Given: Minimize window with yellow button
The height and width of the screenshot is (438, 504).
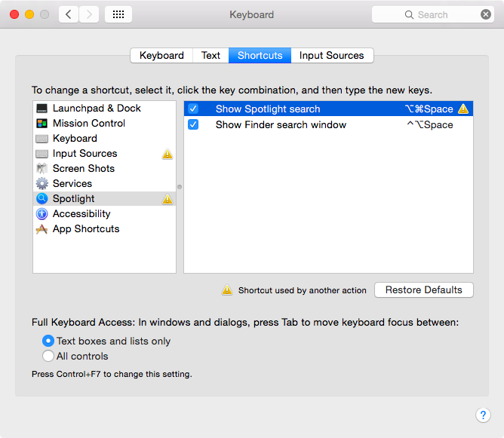Looking at the screenshot, I should 29,14.
